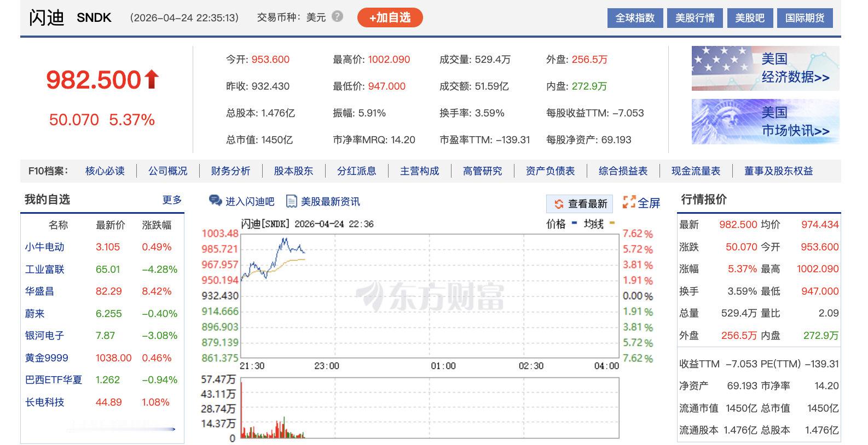Viewport: 868px width, 445px height.
Task: Open 董事及股东权益 tab
Action: 779,171
